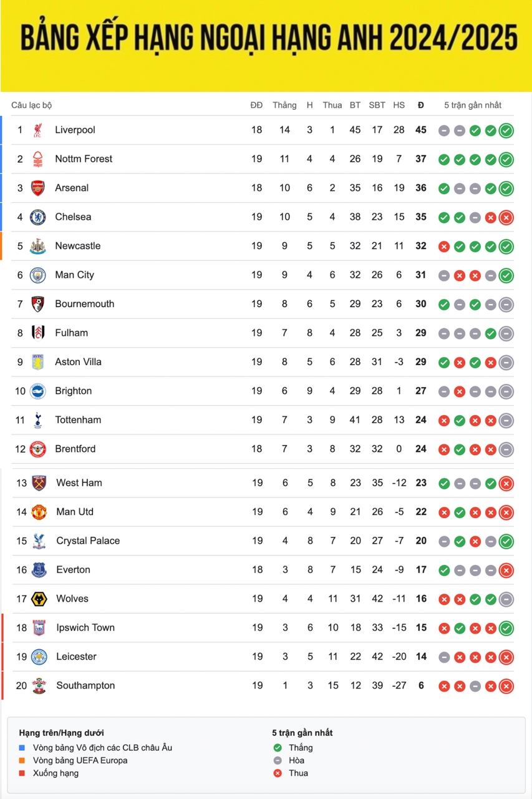Click Chelsea's most recent loss indicator
532x799 pixels.
506,217
